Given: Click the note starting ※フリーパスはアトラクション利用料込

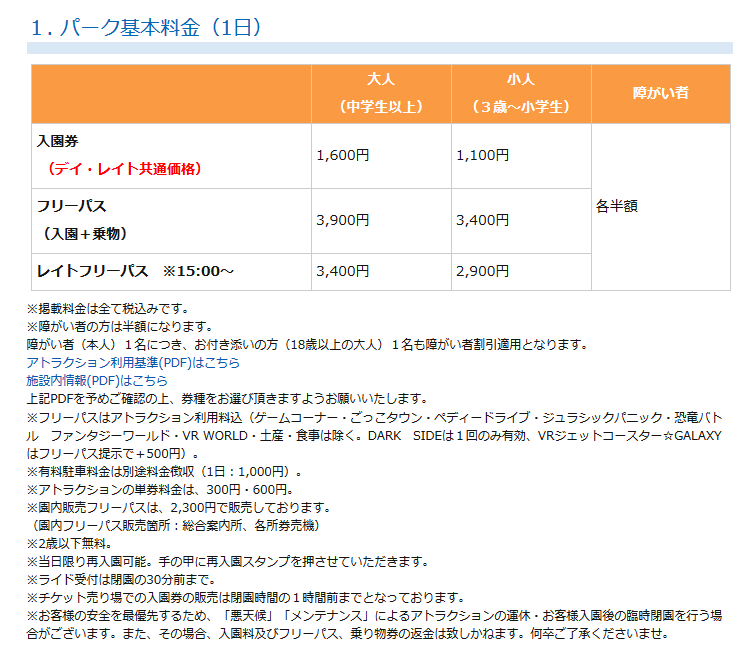Looking at the screenshot, I should pyautogui.click(x=374, y=436).
